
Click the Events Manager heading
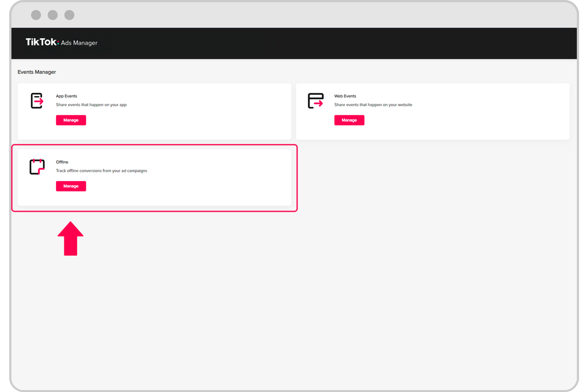[37, 72]
